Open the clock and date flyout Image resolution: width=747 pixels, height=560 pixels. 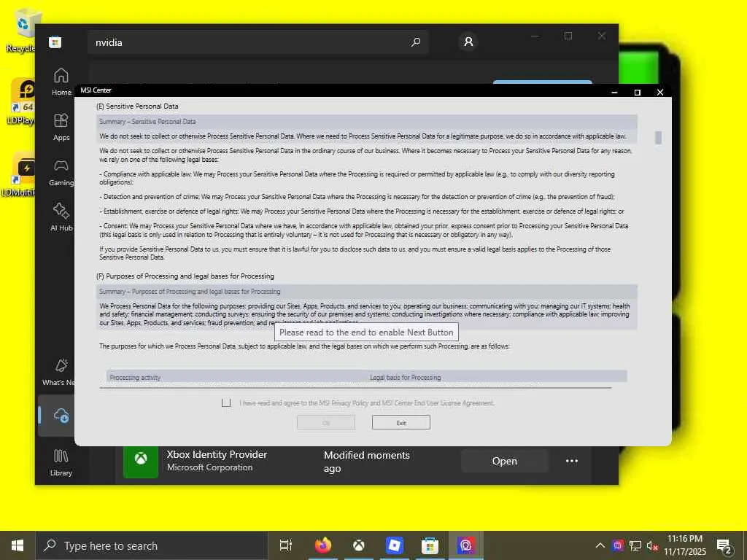click(684, 545)
